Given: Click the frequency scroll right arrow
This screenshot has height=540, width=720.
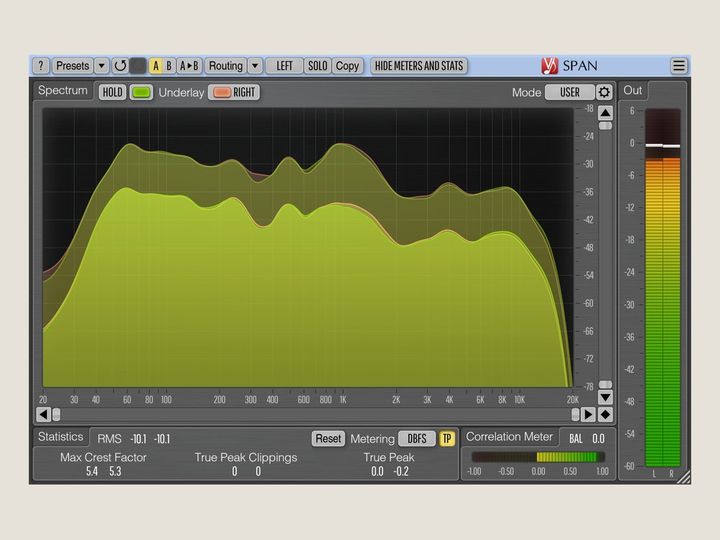Looking at the screenshot, I should click(x=588, y=415).
